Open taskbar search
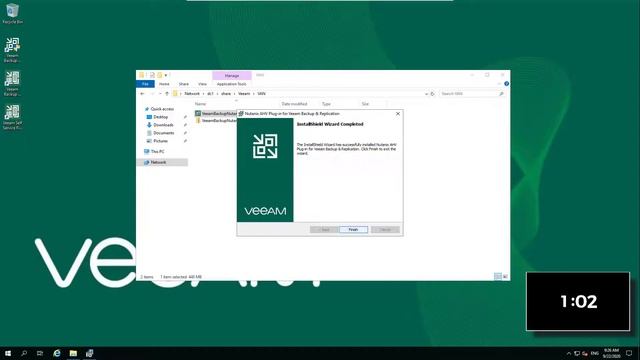640x360 pixels. (x=24, y=353)
